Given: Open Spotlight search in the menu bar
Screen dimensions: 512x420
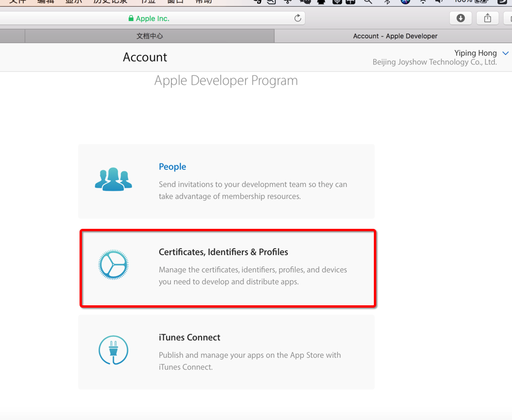Looking at the screenshot, I should 368,1.
